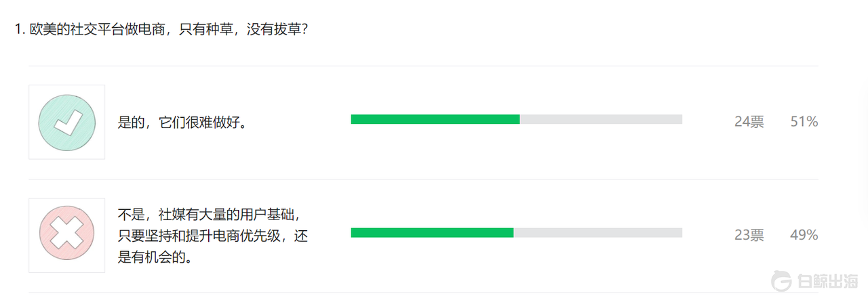868x302 pixels.
Task: Click the 24票 vote count
Action: coord(749,122)
